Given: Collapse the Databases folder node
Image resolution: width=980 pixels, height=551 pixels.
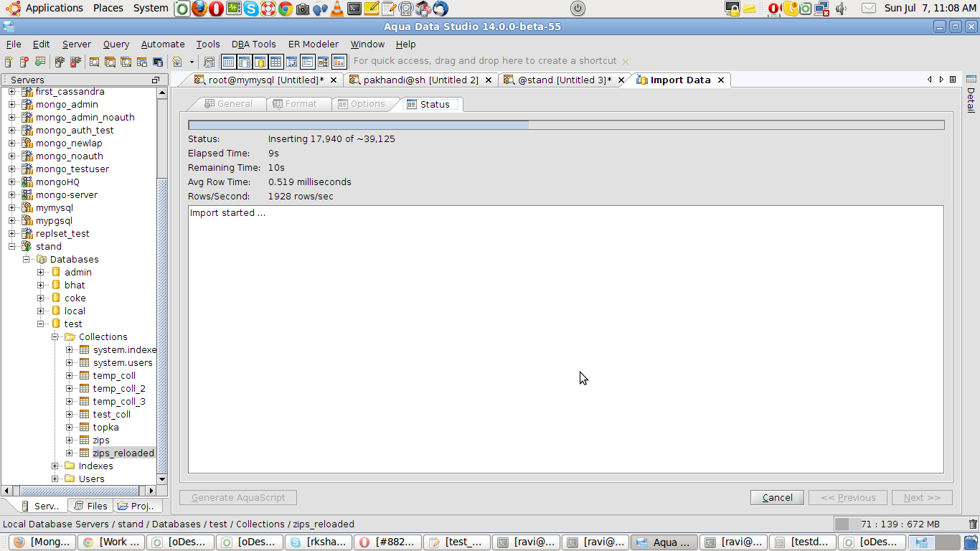Looking at the screenshot, I should 26,260.
